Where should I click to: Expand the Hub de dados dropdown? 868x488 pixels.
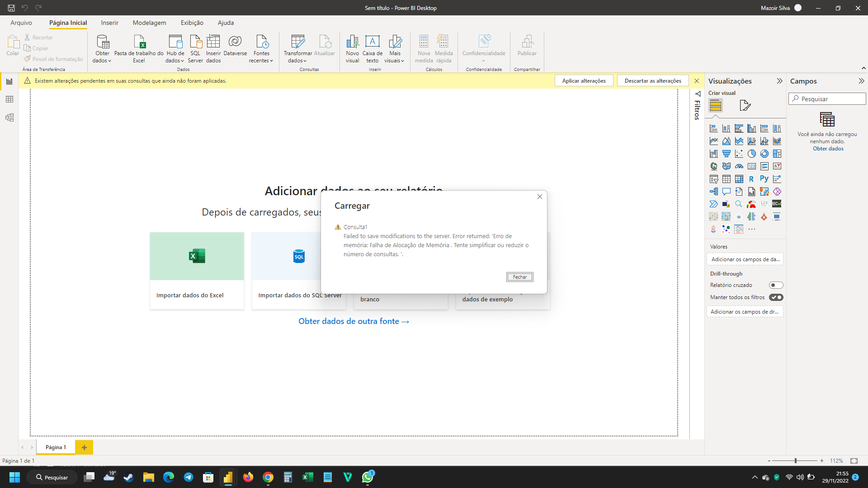tap(175, 49)
